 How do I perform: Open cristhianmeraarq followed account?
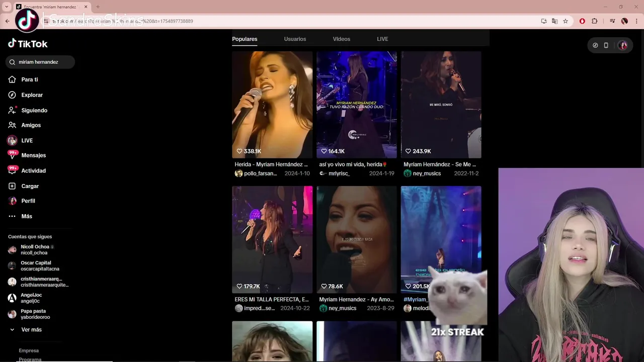(38, 282)
